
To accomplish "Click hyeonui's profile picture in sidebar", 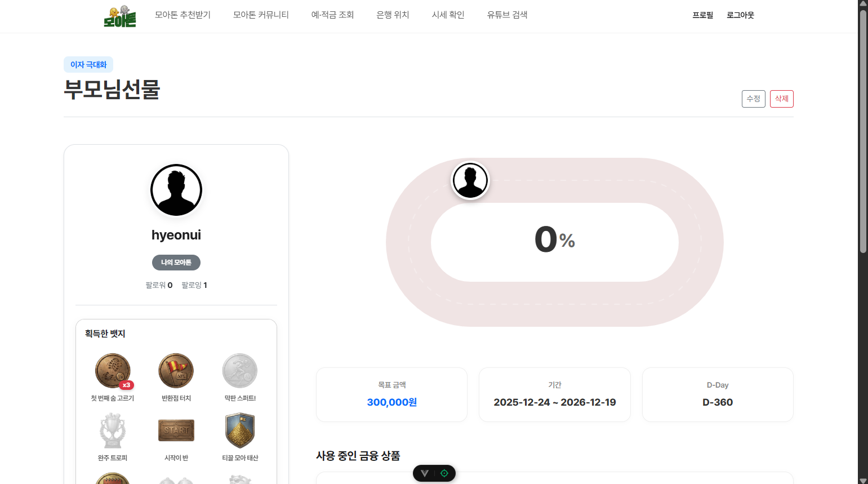I will [176, 190].
